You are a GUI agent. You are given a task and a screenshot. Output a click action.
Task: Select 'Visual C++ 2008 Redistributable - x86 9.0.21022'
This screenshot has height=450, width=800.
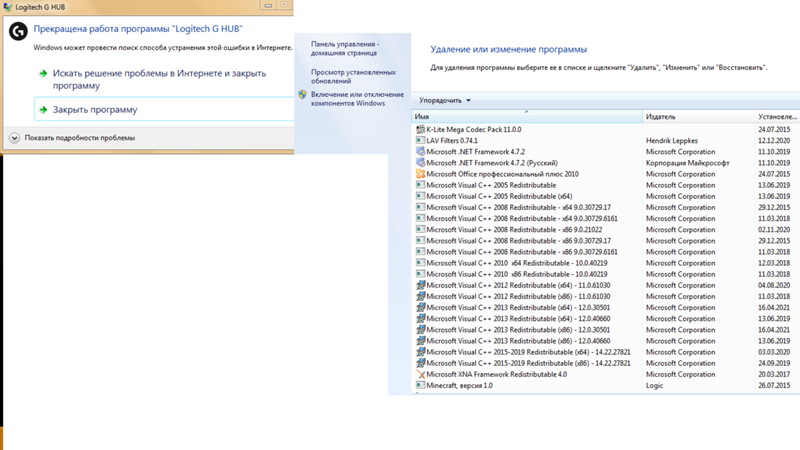tap(606, 230)
